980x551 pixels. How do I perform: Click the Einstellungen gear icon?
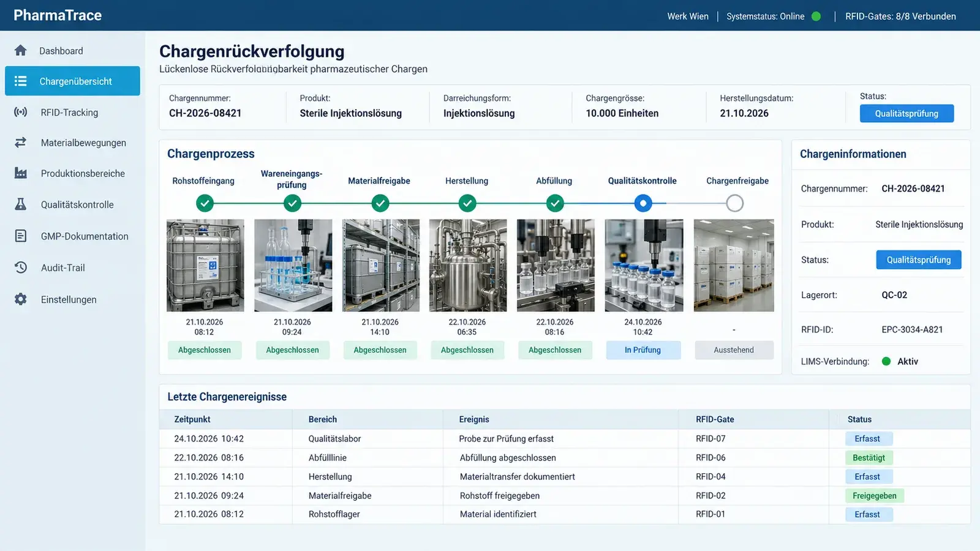[20, 299]
